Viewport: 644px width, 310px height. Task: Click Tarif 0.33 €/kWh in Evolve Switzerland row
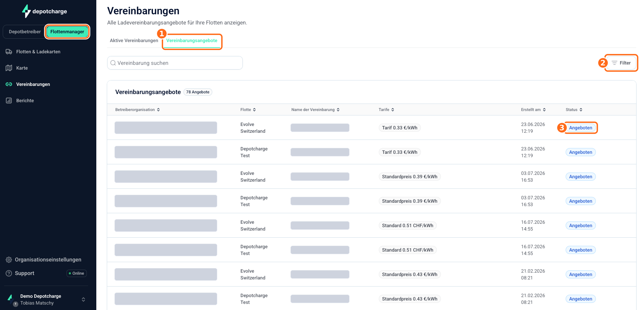click(x=399, y=128)
